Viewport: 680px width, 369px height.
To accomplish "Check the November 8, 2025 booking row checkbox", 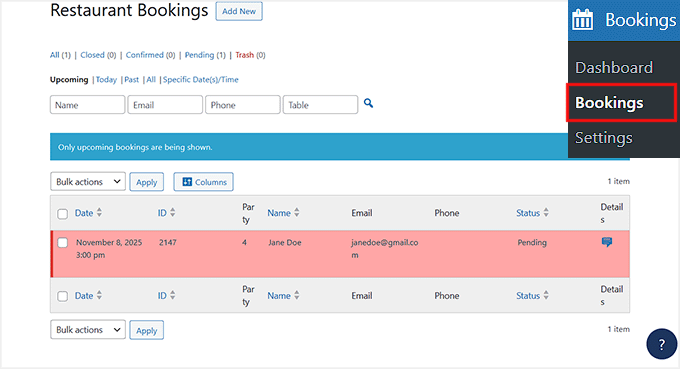I will [x=62, y=243].
